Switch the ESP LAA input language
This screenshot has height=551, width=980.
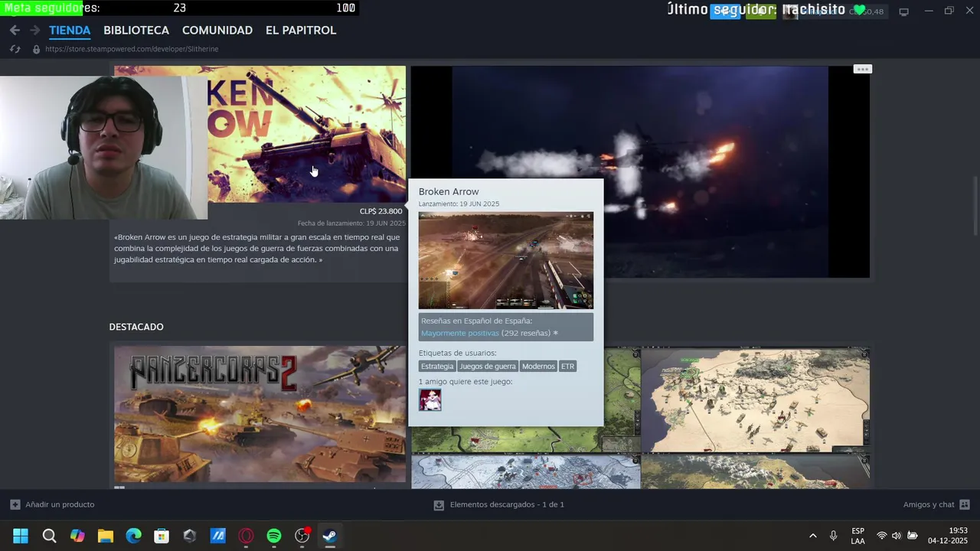tap(857, 536)
